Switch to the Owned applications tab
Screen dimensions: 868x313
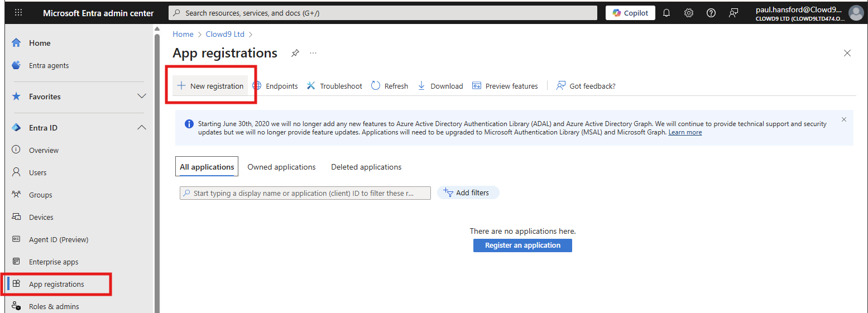click(x=282, y=167)
